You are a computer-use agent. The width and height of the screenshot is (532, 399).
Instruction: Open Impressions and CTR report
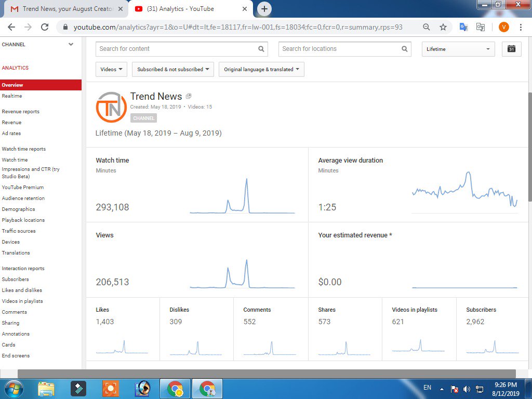tap(31, 172)
